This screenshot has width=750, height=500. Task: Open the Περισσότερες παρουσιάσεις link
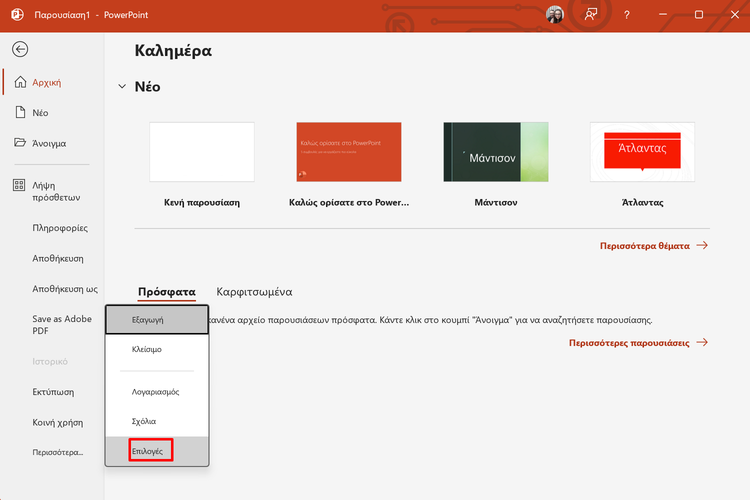[638, 342]
